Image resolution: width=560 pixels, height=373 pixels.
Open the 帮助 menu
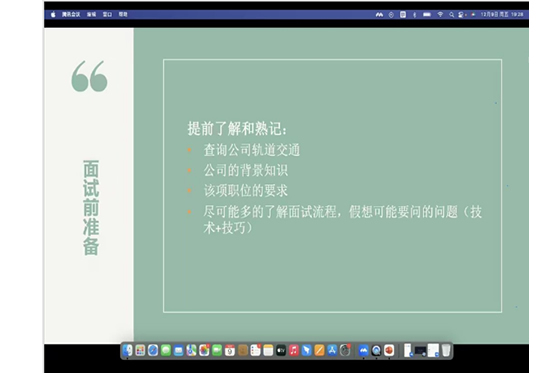click(x=123, y=14)
